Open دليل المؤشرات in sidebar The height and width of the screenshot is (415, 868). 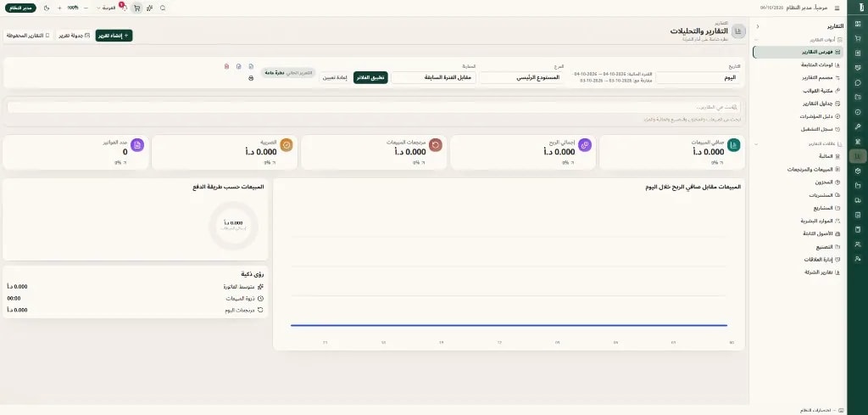pyautogui.click(x=798, y=116)
